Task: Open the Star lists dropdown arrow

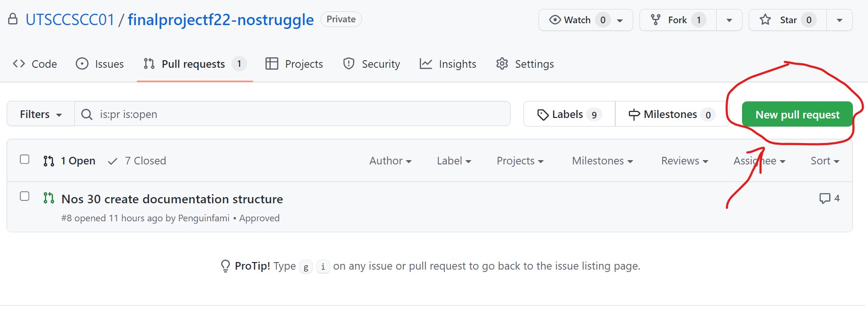Action: (839, 20)
